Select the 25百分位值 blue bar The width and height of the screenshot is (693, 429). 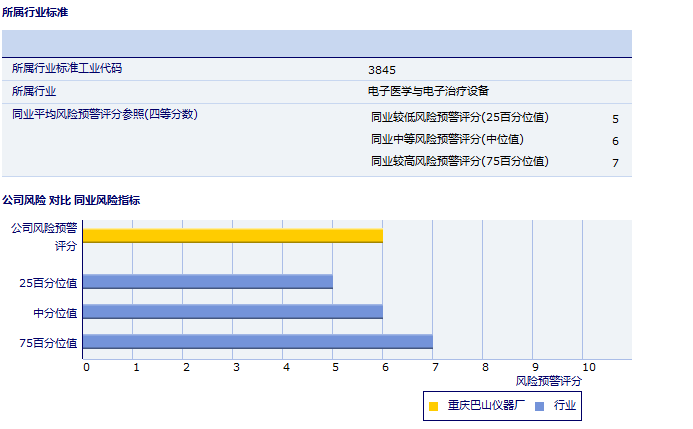[207, 282]
